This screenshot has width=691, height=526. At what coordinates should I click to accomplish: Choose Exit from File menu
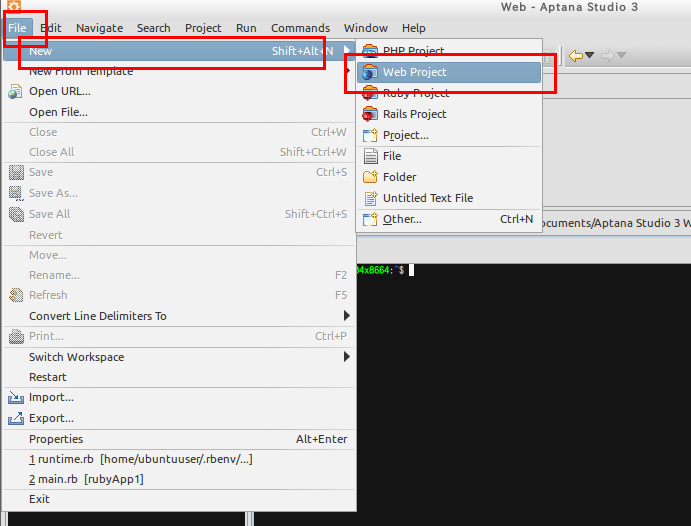tap(178, 499)
